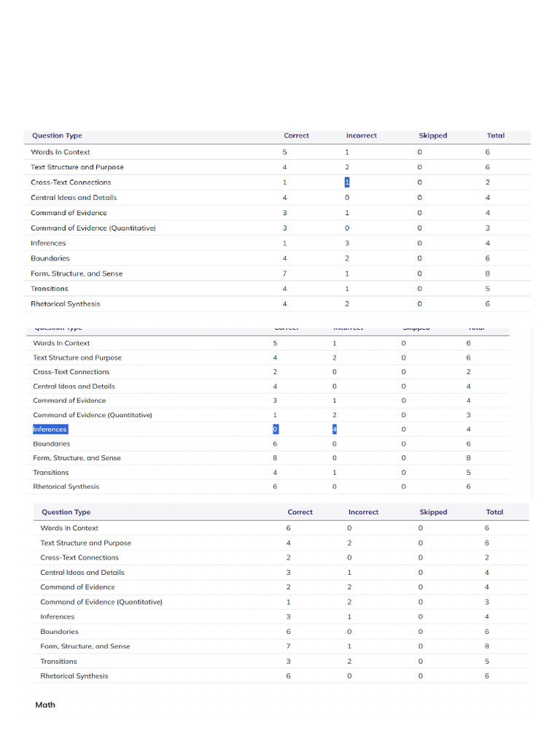Click Boundaries label in bottom table
Viewport: 560px width, 747px height.
tap(60, 632)
